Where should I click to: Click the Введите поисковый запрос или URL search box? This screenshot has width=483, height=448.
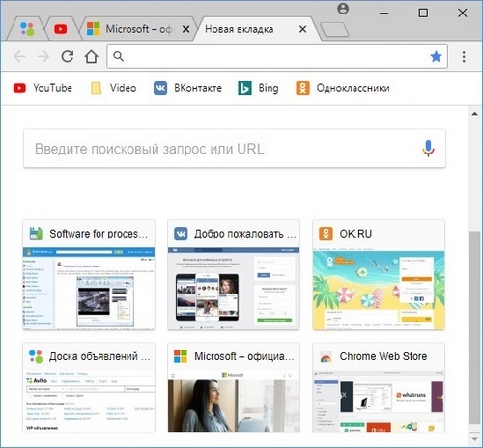coord(235,149)
